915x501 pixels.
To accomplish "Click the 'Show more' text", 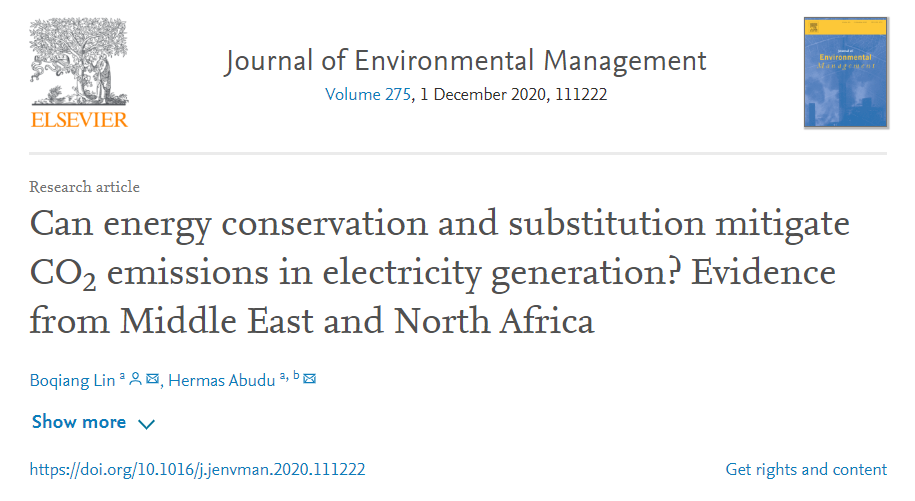I will pos(79,422).
